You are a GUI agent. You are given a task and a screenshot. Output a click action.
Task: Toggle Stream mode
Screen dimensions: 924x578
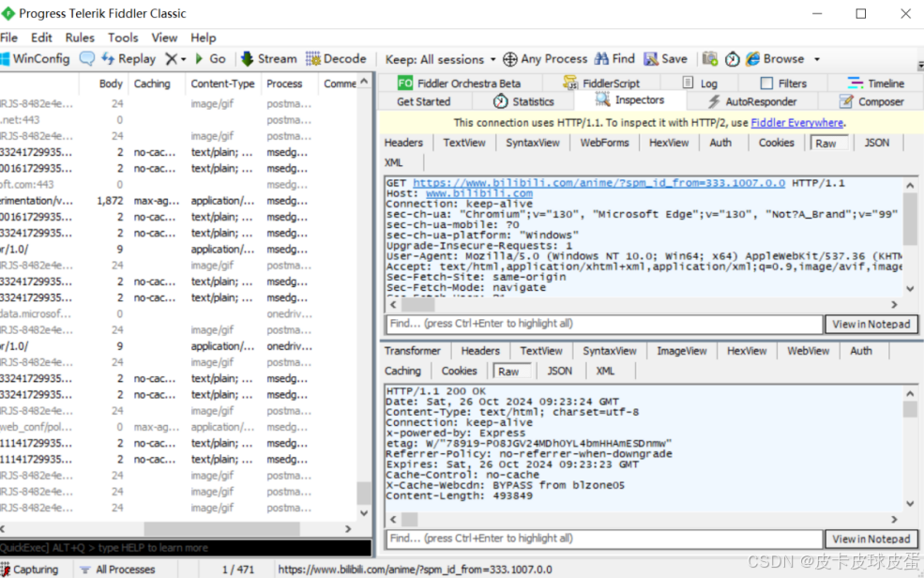click(x=269, y=59)
